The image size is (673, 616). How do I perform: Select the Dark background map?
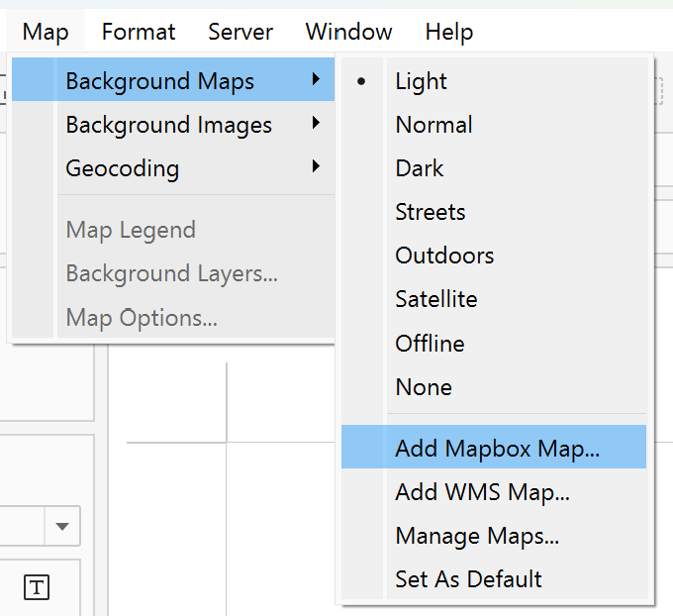494,168
